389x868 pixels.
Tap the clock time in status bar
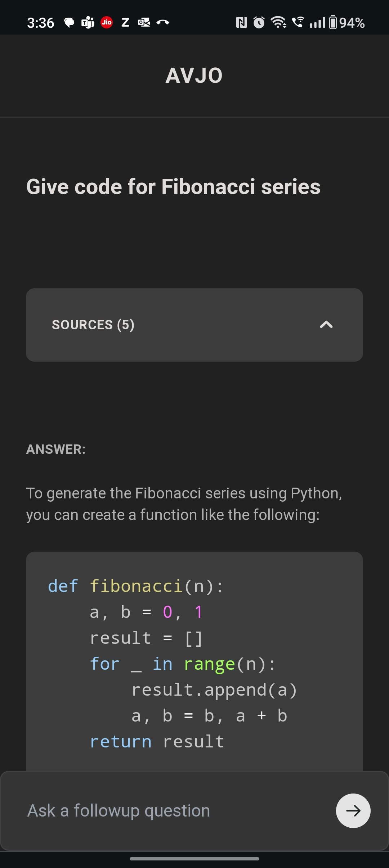point(41,23)
